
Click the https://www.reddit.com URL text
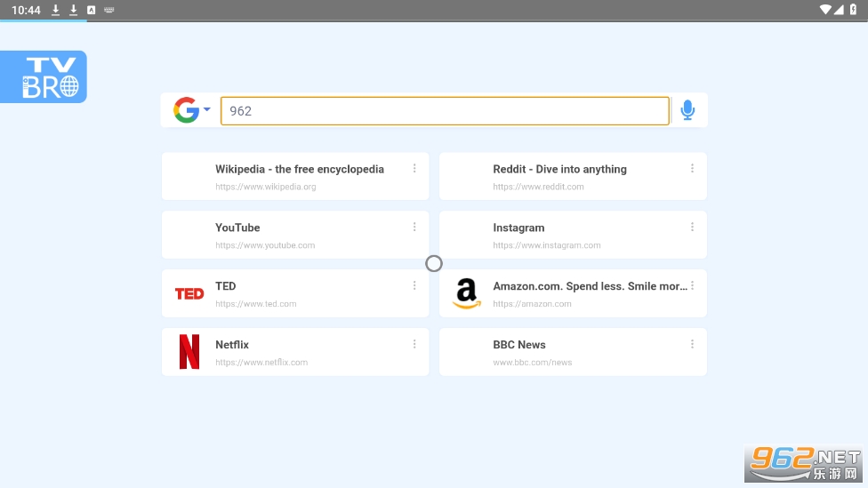pos(538,187)
